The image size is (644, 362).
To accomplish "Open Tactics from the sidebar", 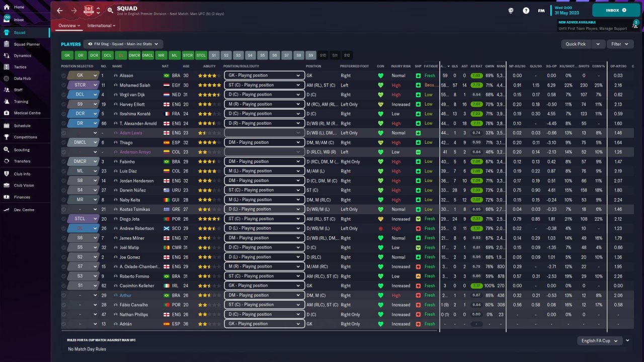I will pos(20,67).
